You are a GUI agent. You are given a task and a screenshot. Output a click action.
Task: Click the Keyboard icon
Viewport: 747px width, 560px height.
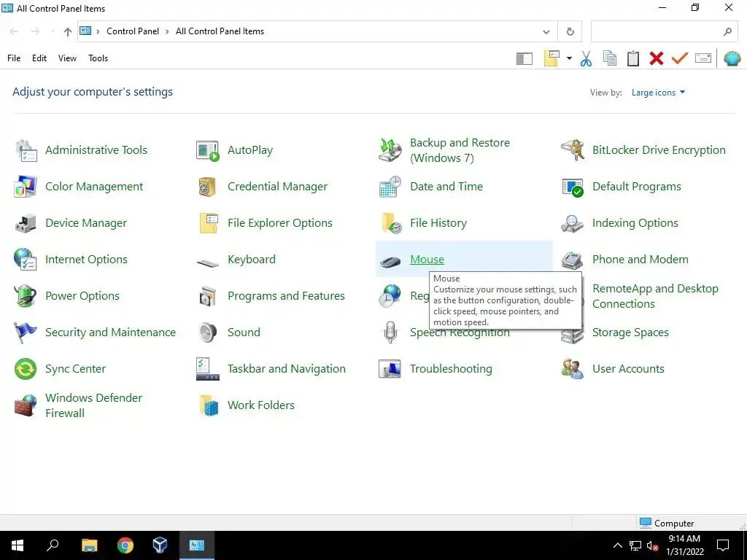(x=208, y=262)
